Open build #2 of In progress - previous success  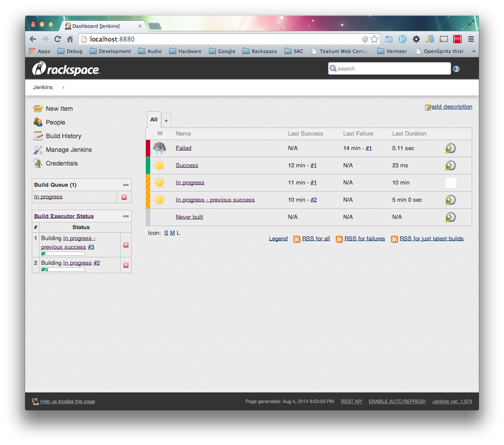pyautogui.click(x=313, y=200)
